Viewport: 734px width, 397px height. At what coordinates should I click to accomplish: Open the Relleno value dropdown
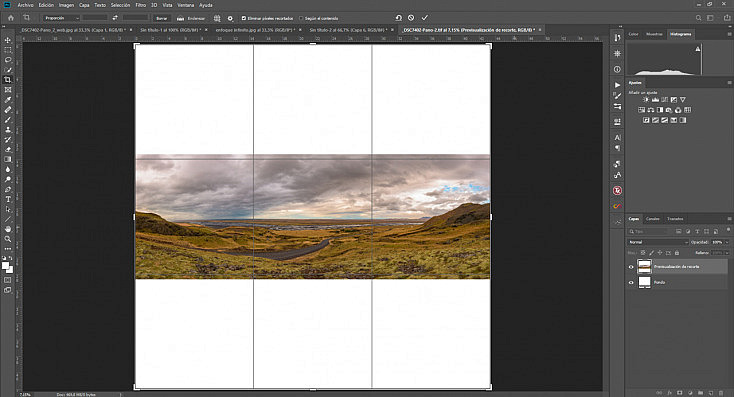(x=727, y=253)
